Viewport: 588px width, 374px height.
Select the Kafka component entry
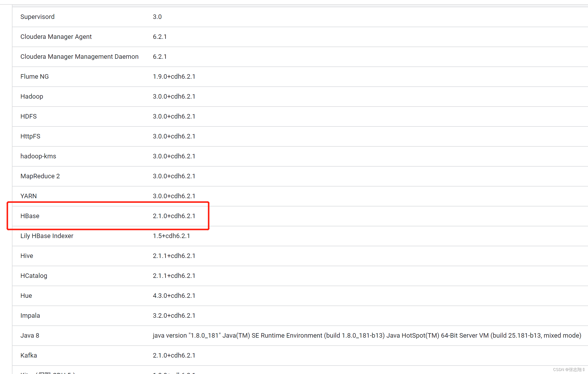coord(28,355)
